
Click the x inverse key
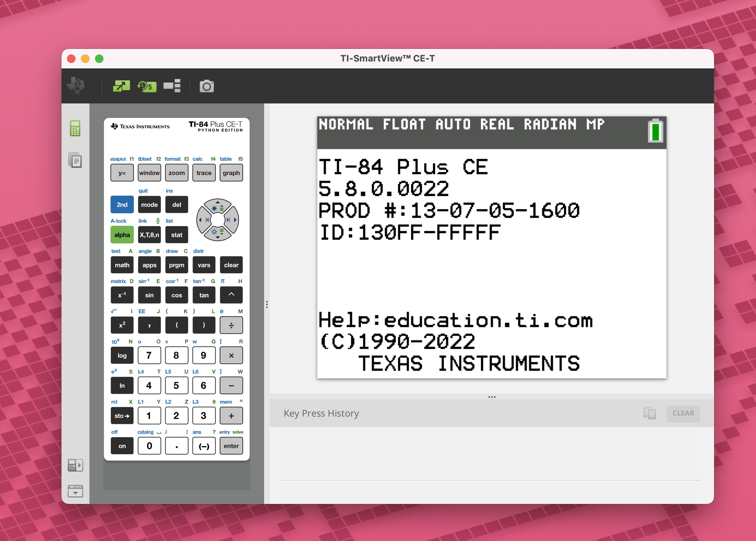[122, 295]
